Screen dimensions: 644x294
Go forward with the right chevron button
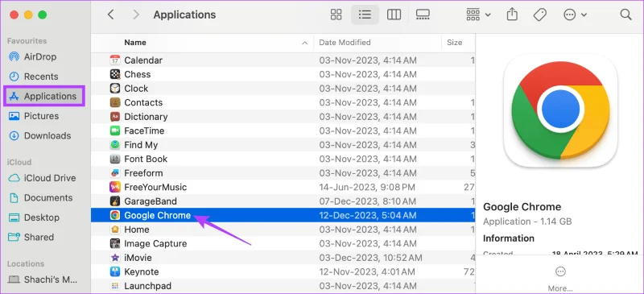pyautogui.click(x=135, y=14)
